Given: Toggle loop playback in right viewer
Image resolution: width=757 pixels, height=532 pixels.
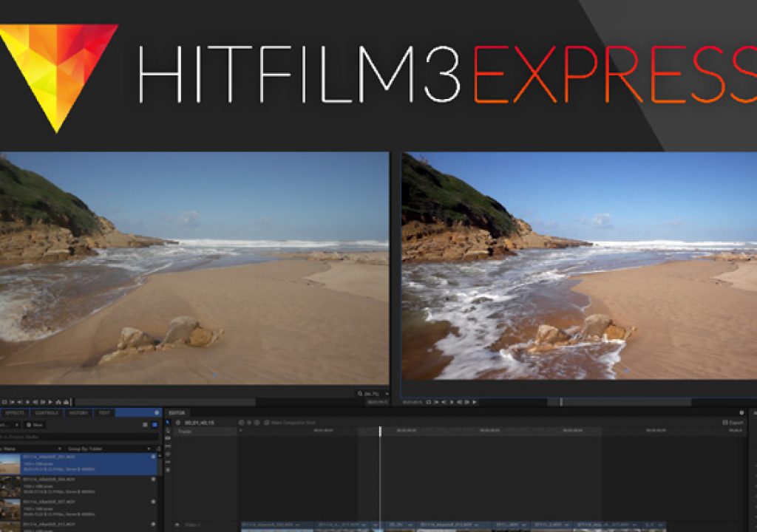Looking at the screenshot, I should point(429,402).
